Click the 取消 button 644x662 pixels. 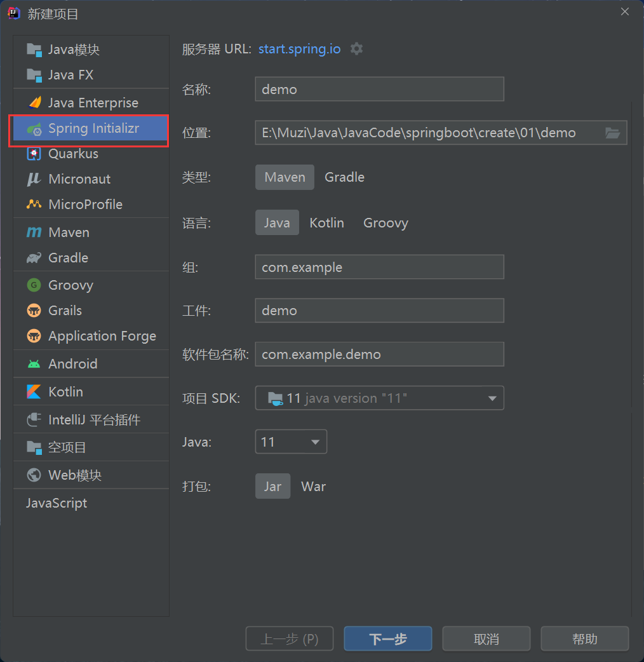tap(486, 638)
